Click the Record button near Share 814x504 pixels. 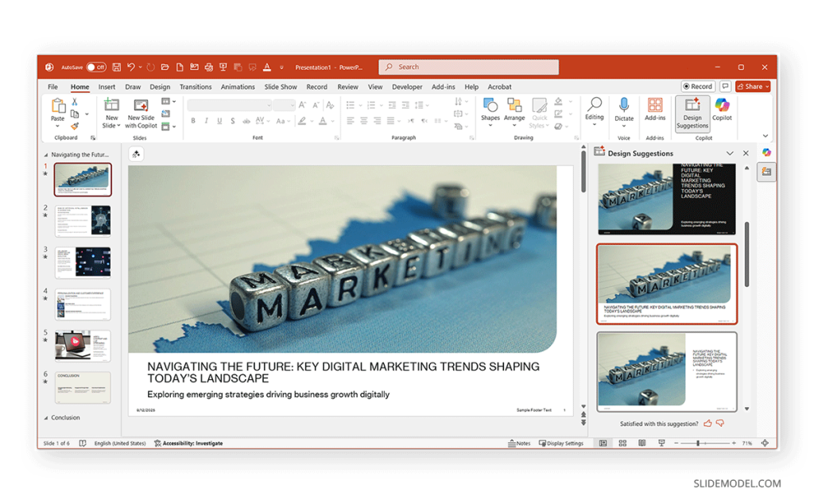(698, 87)
